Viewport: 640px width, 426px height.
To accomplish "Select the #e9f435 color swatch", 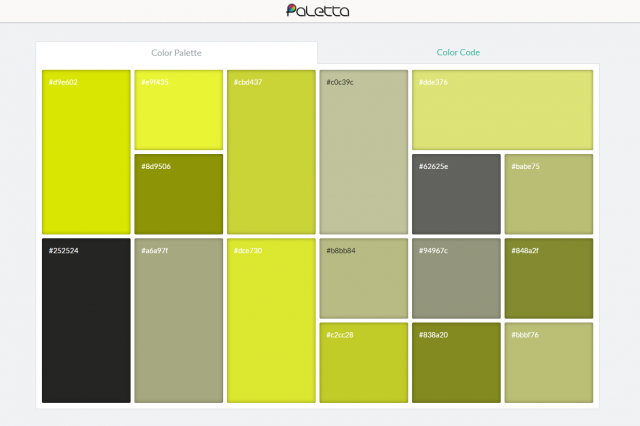I will (x=179, y=110).
